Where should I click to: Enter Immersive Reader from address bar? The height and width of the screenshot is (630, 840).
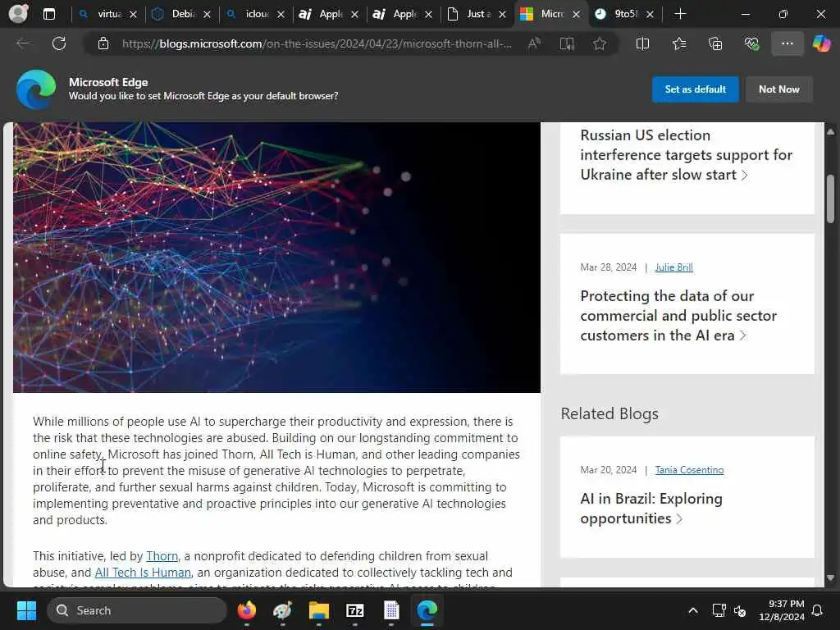coord(567,43)
